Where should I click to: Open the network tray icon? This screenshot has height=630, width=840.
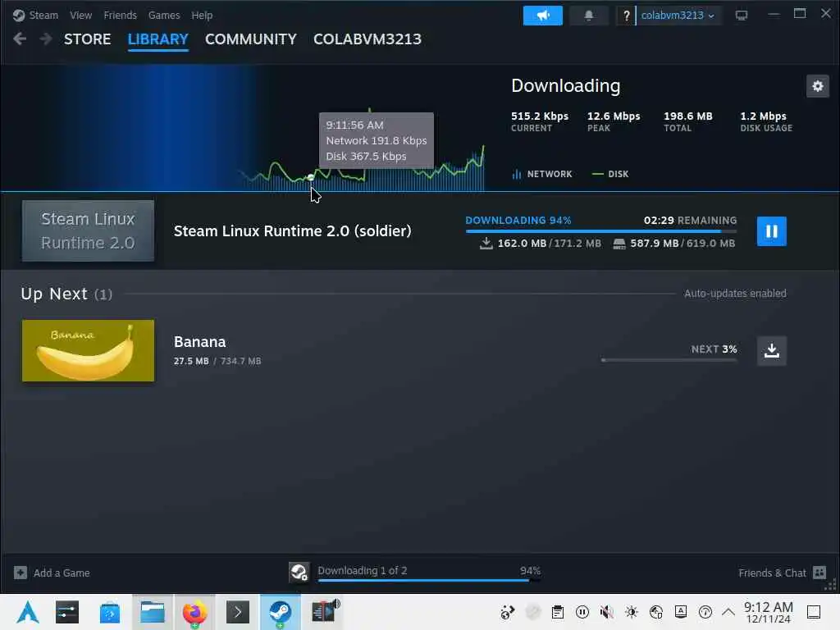pyautogui.click(x=656, y=612)
